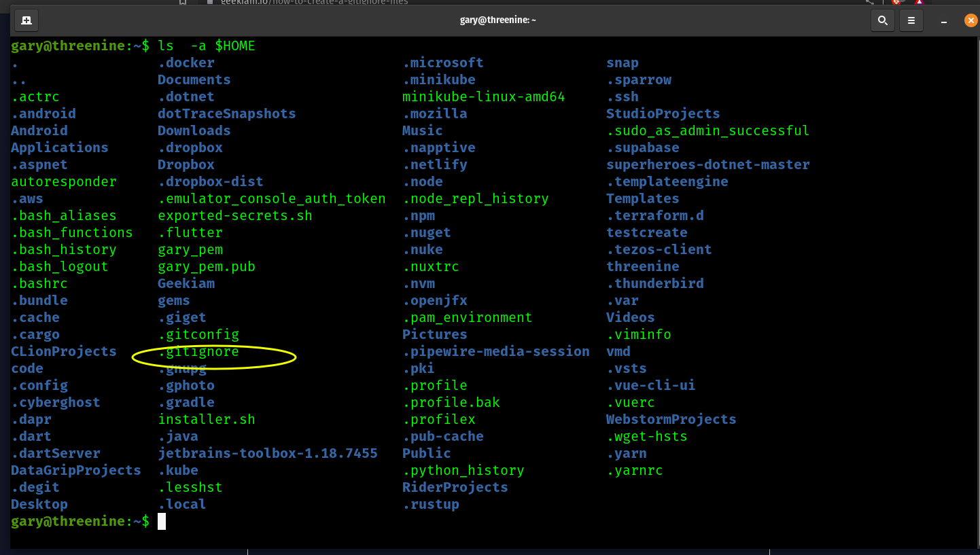This screenshot has height=555, width=980.
Task: Click the .profilex file entry
Action: point(439,419)
